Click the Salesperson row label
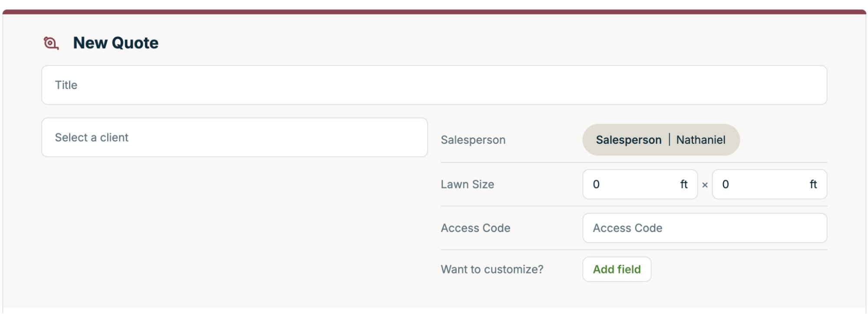 (473, 140)
